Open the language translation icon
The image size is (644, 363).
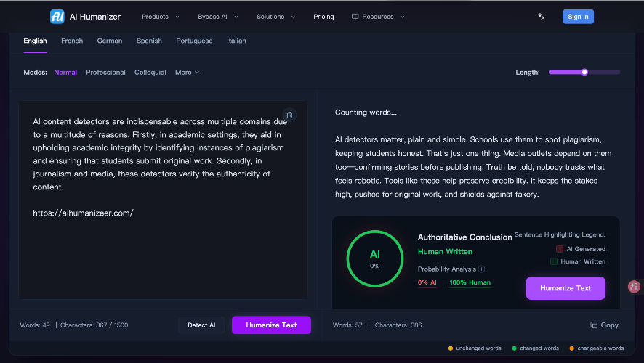tap(541, 17)
